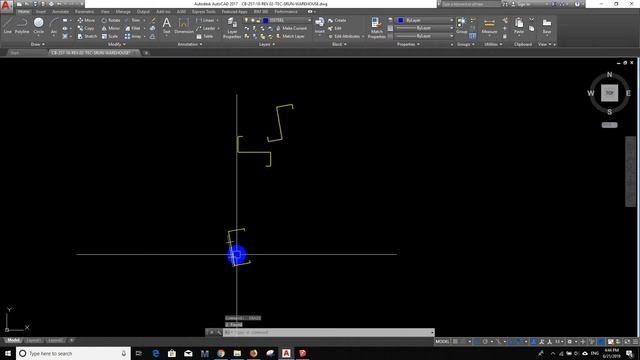
Task: Select the Line drawing tool
Action: point(8,25)
